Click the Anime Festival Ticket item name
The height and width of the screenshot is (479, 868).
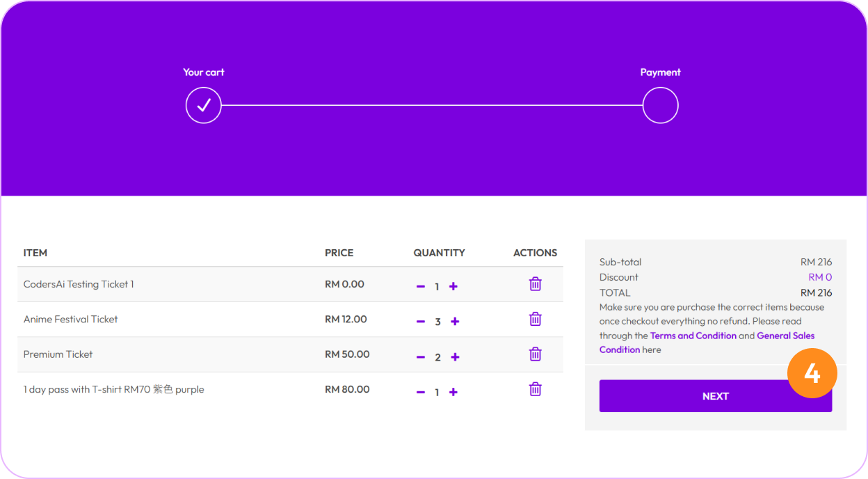pos(70,320)
